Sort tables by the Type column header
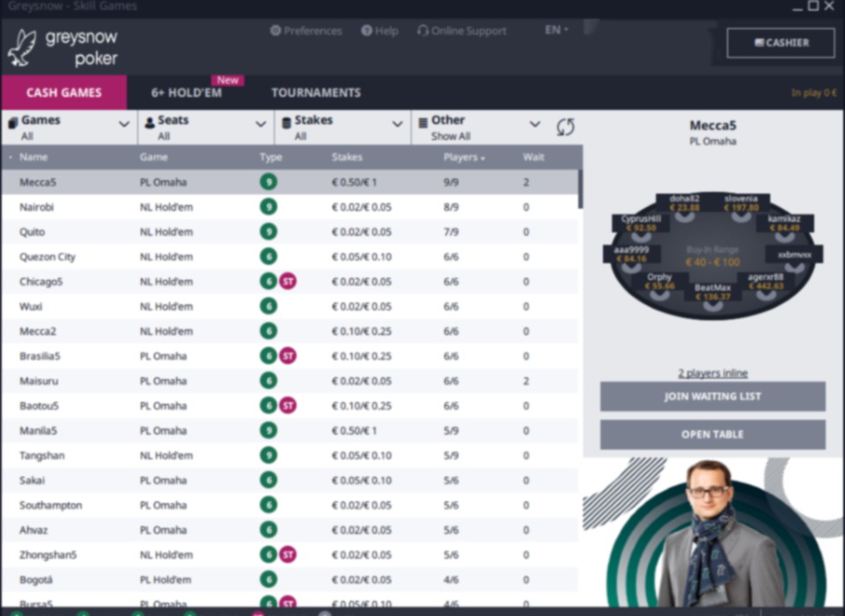The height and width of the screenshot is (616, 845). coord(270,158)
